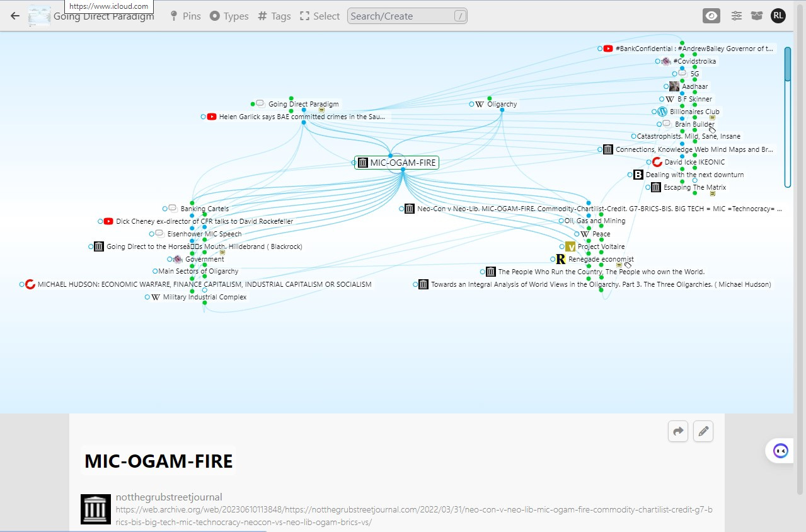Select the 5G node
The image size is (806, 532).
(694, 74)
